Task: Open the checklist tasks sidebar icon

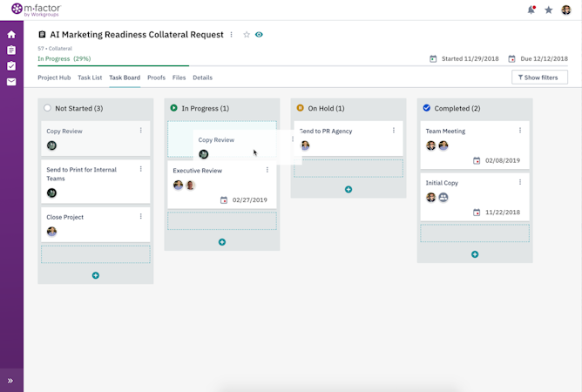Action: point(11,66)
